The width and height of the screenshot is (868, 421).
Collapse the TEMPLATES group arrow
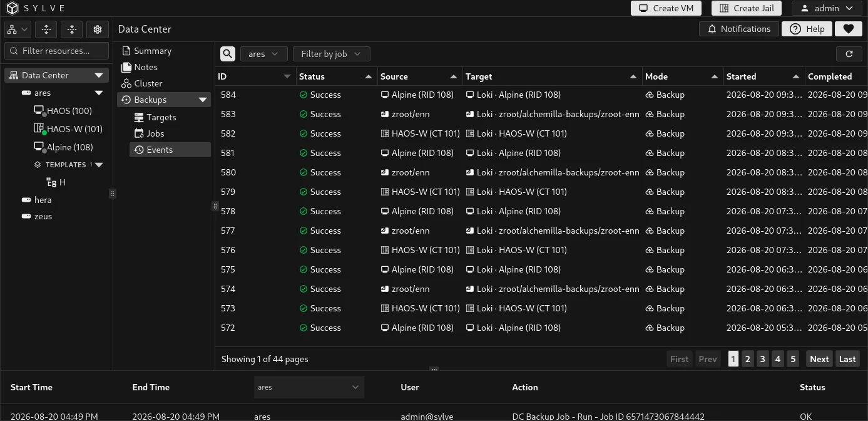point(99,165)
